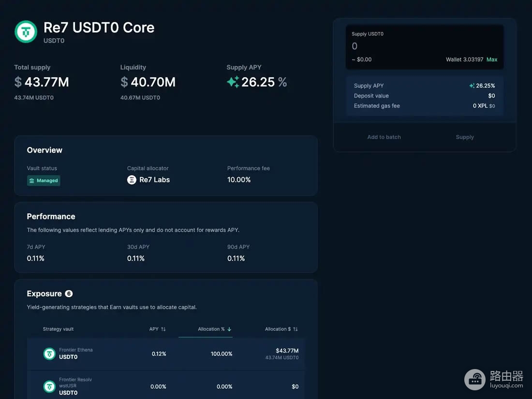Open the Re7 Labs capital allocator link
The height and width of the screenshot is (399, 532).
[148, 180]
